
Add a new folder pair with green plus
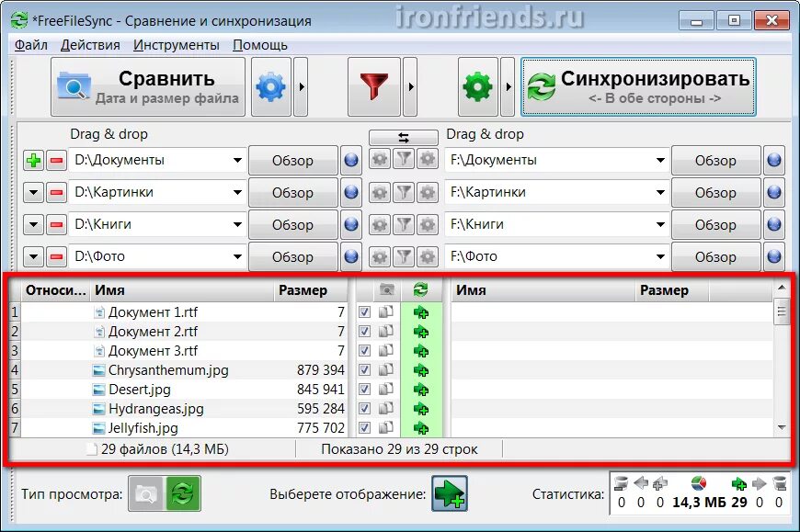pos(32,160)
